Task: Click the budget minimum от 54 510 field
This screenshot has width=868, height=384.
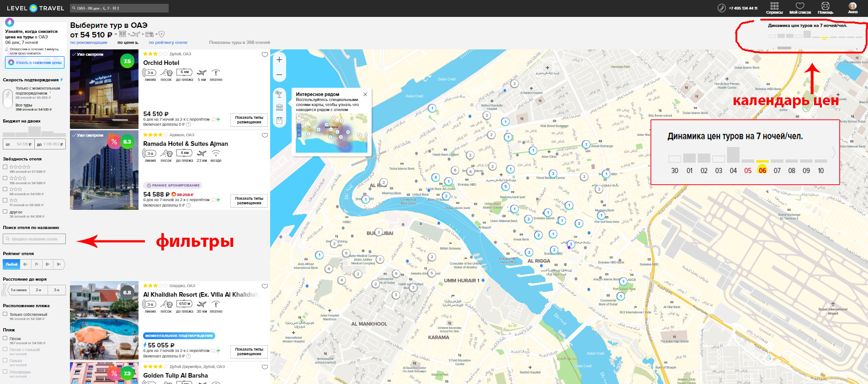Action: [x=18, y=144]
